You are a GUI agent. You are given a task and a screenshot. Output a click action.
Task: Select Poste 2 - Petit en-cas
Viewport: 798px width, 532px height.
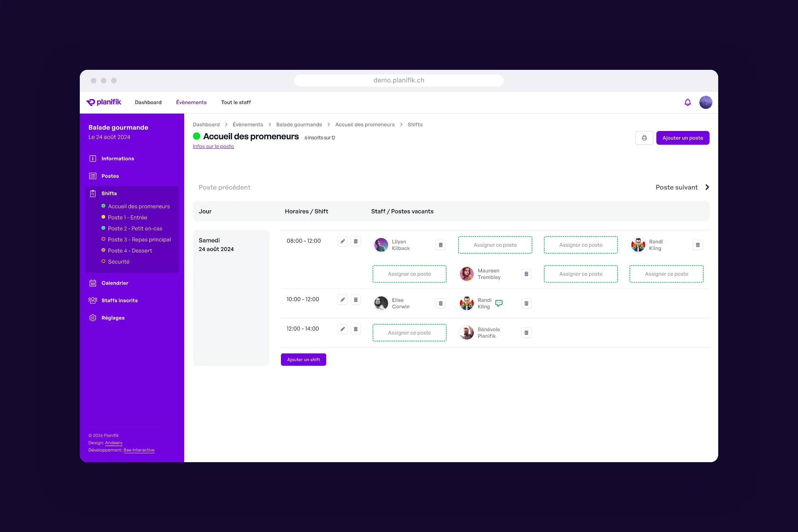(x=135, y=228)
